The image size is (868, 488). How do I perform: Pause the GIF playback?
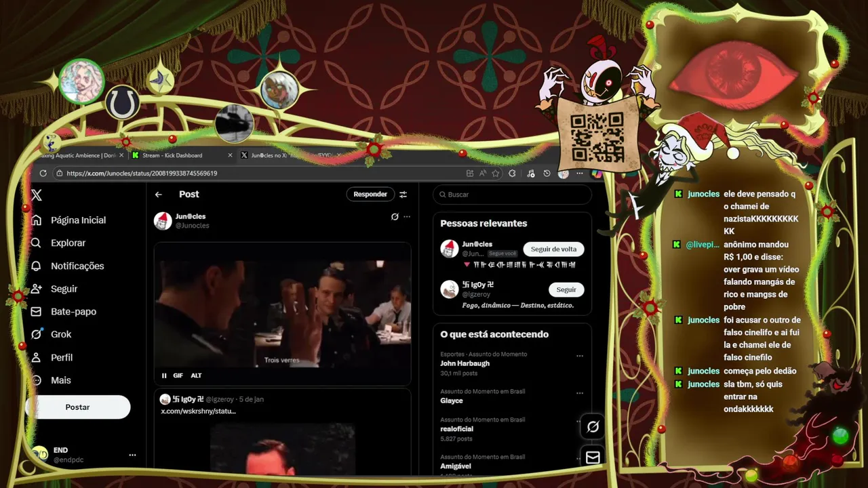pos(164,375)
